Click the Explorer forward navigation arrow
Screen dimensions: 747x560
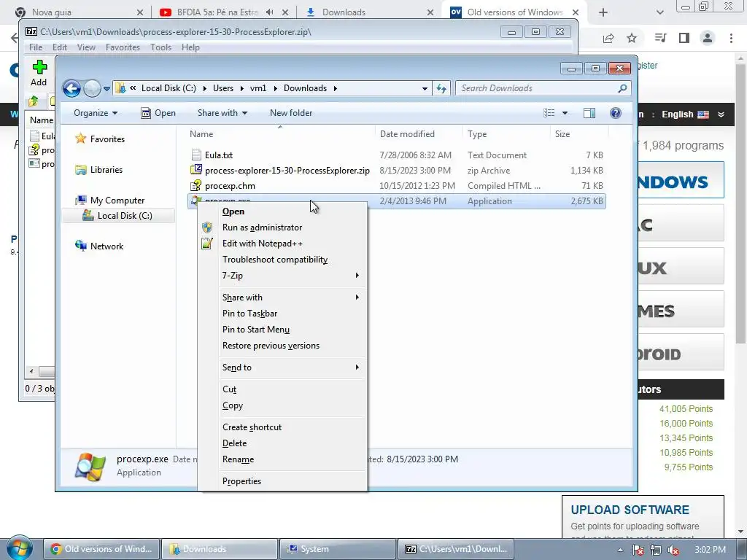92,88
